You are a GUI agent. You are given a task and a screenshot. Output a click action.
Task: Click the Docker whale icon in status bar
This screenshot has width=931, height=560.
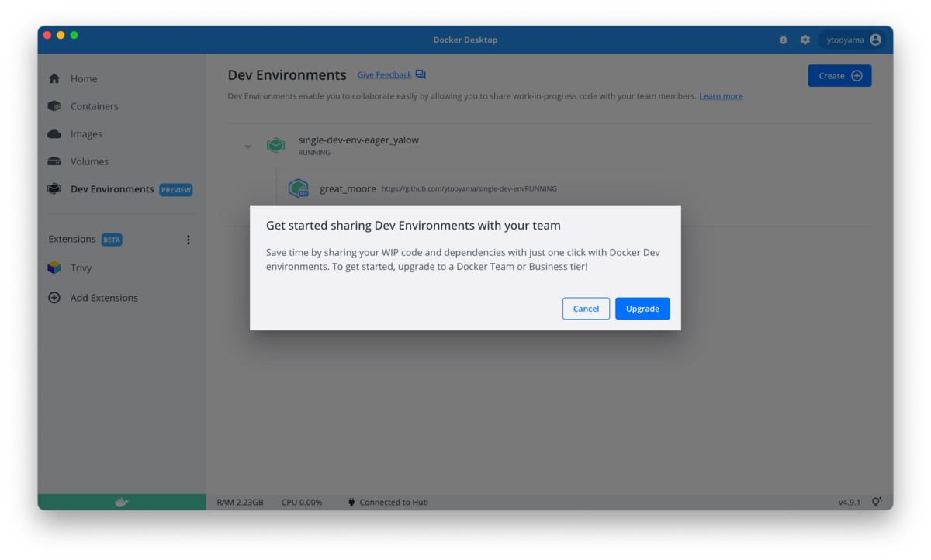pyautogui.click(x=122, y=502)
